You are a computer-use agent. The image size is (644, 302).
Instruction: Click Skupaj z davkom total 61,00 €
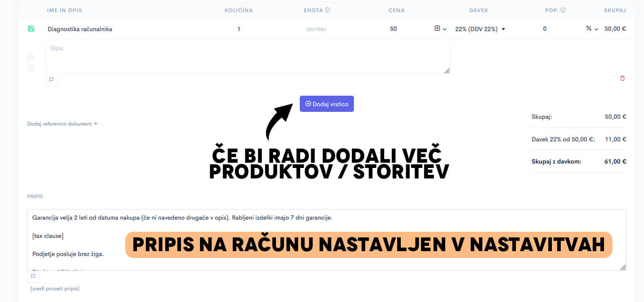615,161
